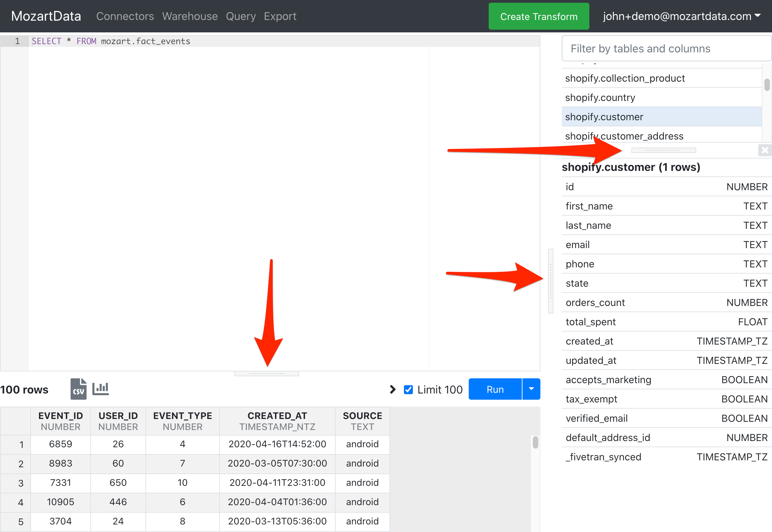772x532 pixels.
Task: Click the EVENT_ID column header
Action: [x=61, y=421]
